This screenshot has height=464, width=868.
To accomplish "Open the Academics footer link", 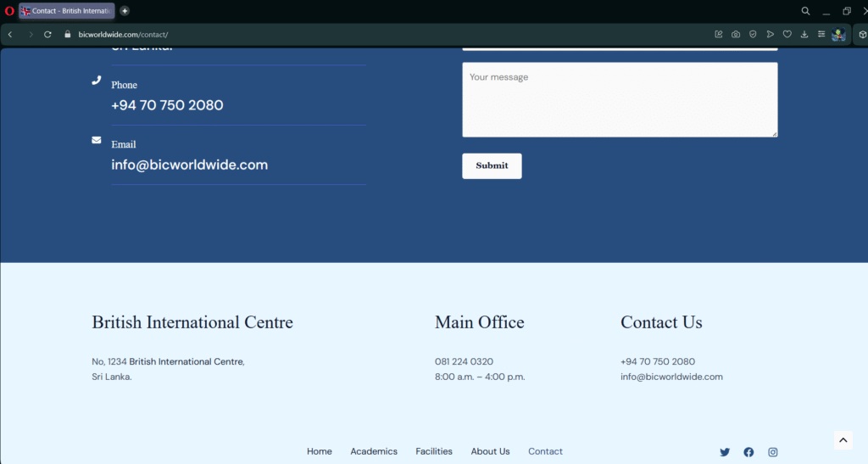I will [374, 451].
